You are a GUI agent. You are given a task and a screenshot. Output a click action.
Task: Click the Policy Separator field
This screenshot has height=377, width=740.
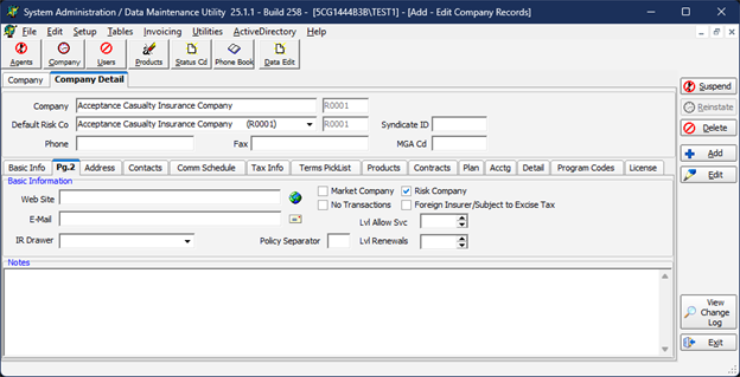[339, 241]
